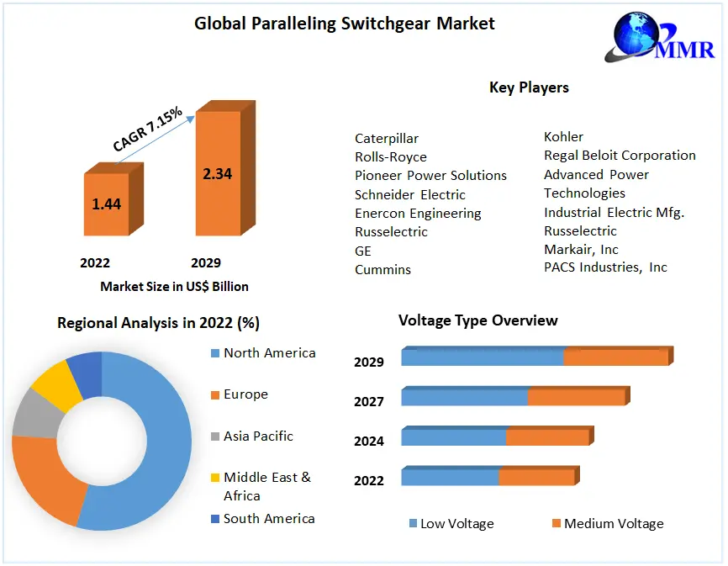The height and width of the screenshot is (566, 728).
Task: Select the Europe legend orange square
Action: pos(214,394)
